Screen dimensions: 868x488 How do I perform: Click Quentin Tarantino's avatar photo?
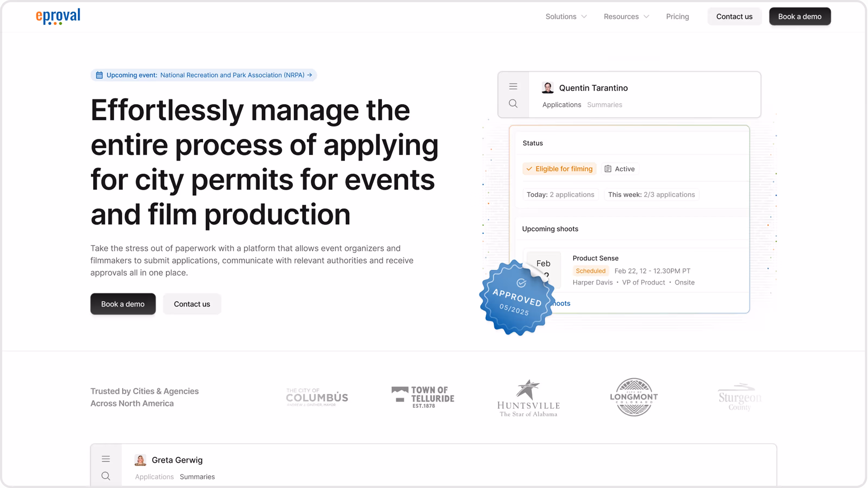[x=547, y=88]
